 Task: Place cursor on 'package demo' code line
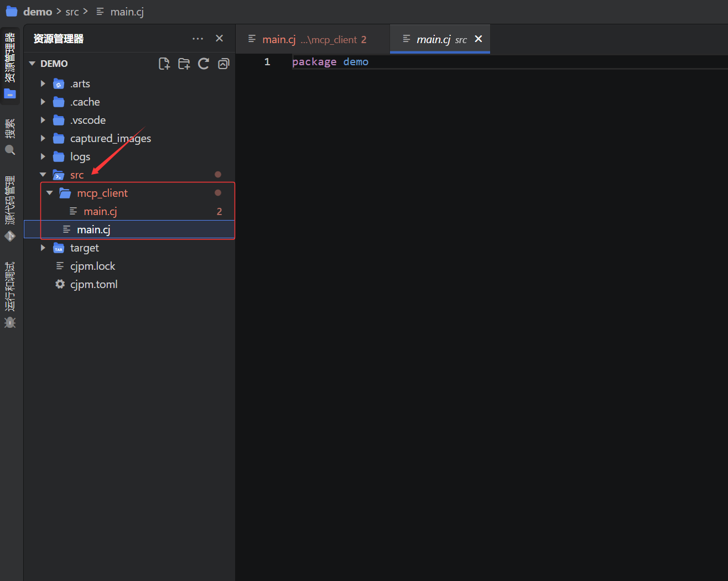click(330, 62)
